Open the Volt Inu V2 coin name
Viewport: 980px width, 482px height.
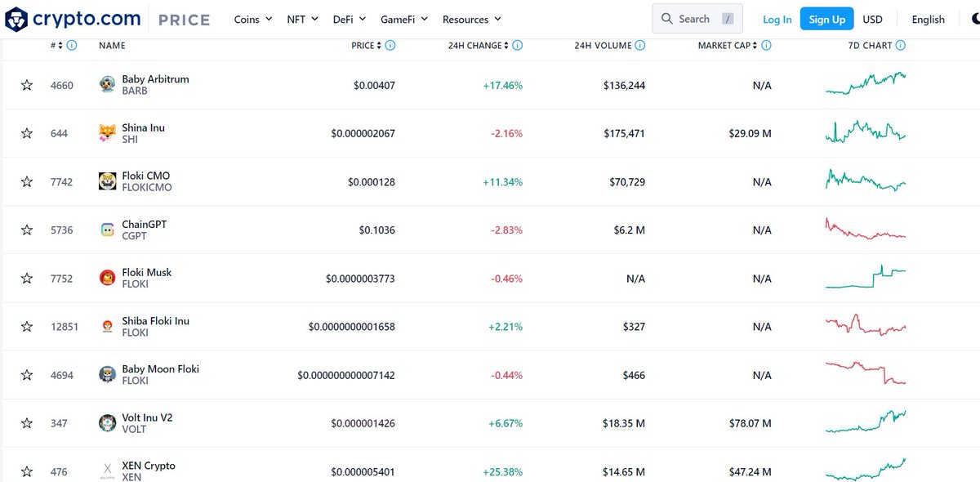147,417
